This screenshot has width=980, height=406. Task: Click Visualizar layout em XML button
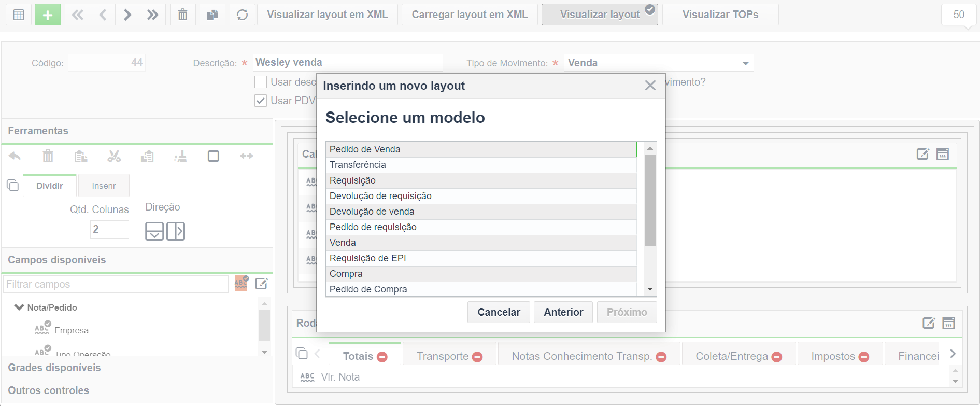pos(328,15)
